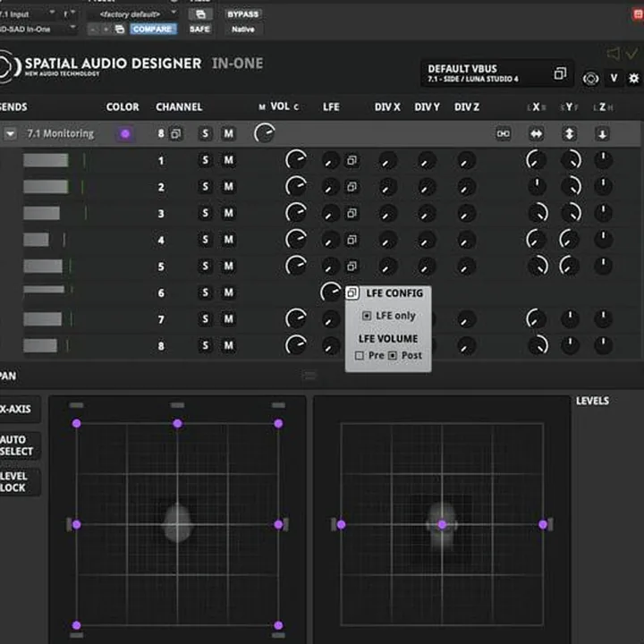Click the LFE column header
The width and height of the screenshot is (644, 644).
coord(331,107)
